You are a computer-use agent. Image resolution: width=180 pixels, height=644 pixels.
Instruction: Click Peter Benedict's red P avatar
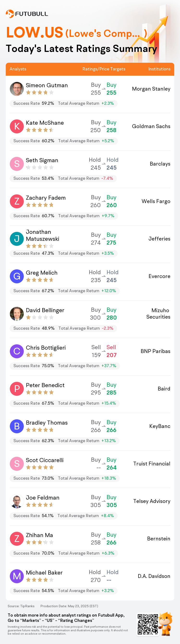click(x=17, y=389)
